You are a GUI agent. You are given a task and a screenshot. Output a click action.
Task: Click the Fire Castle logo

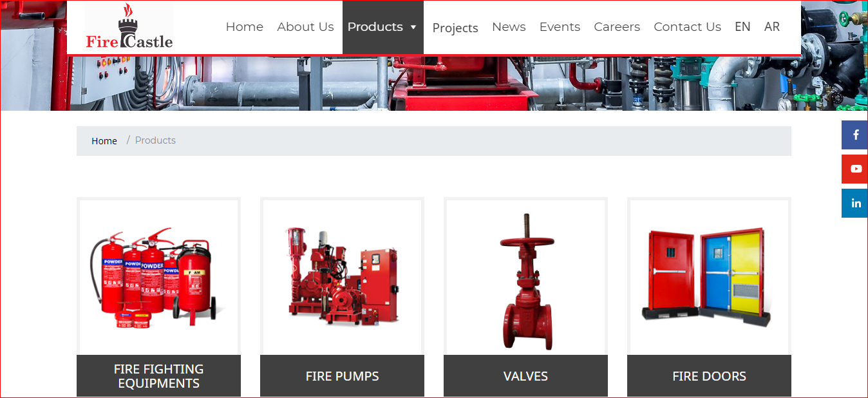129,27
